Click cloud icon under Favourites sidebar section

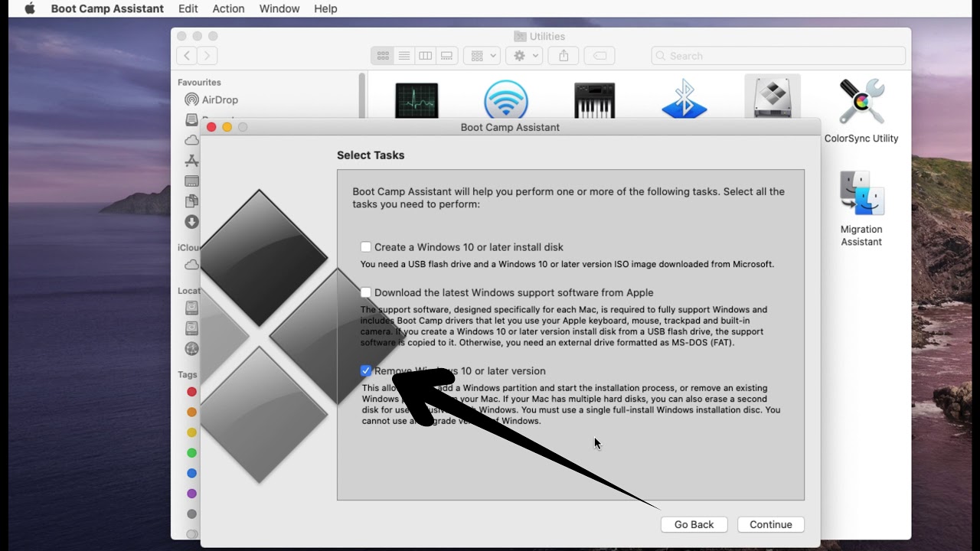(x=191, y=140)
